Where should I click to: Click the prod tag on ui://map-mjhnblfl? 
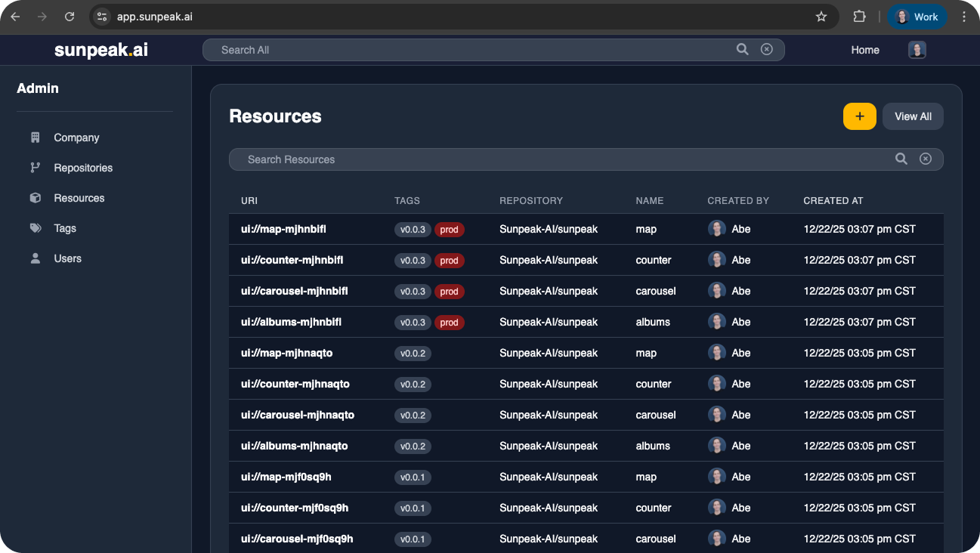(450, 229)
